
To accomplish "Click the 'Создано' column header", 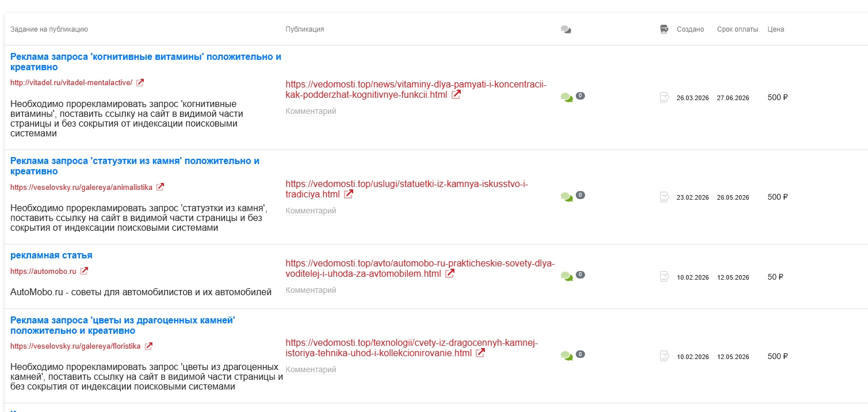I will coord(690,29).
